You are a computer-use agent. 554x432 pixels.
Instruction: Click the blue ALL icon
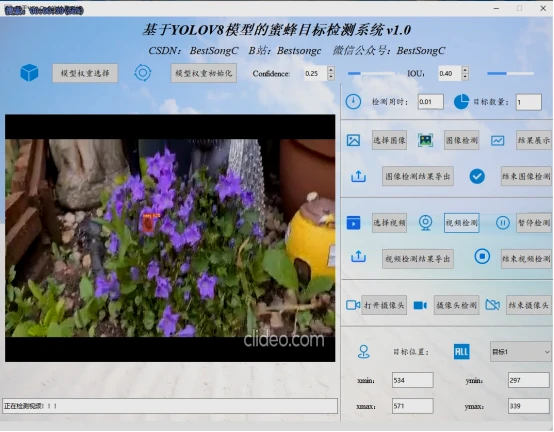coord(461,352)
